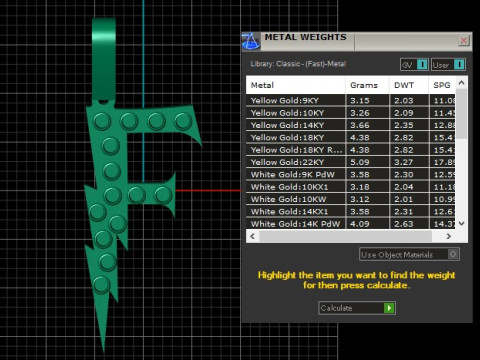This screenshot has width=480, height=360.
Task: Toggle the User library switch
Action: tap(448, 65)
